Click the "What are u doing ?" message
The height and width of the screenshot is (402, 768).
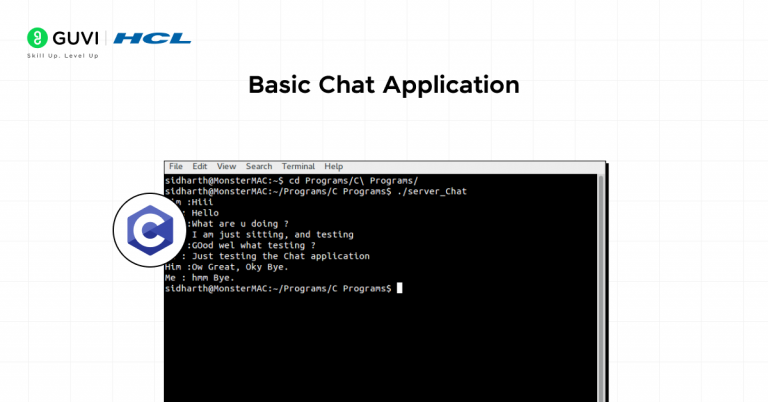240,223
